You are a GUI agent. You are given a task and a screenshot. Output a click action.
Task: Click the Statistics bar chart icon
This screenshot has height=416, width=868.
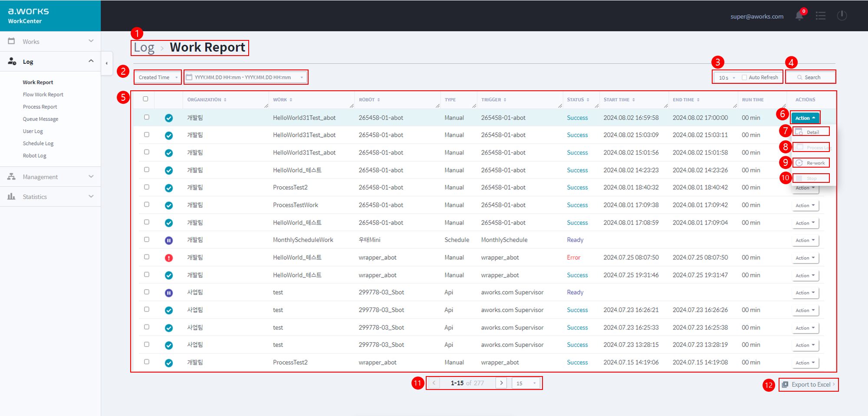[x=12, y=197]
